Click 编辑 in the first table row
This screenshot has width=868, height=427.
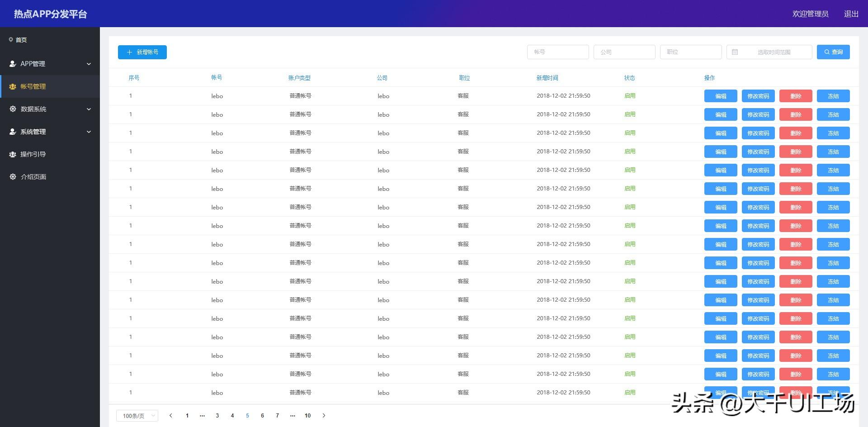[721, 96]
